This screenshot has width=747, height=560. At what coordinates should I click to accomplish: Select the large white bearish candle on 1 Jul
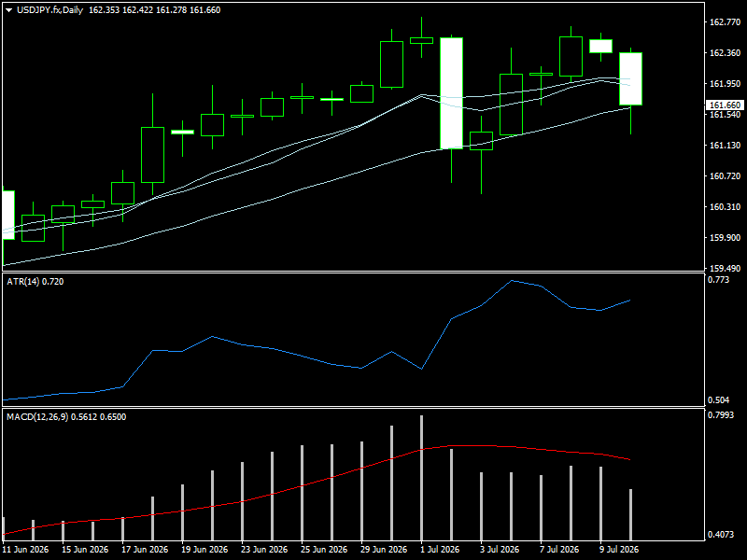(x=451, y=93)
